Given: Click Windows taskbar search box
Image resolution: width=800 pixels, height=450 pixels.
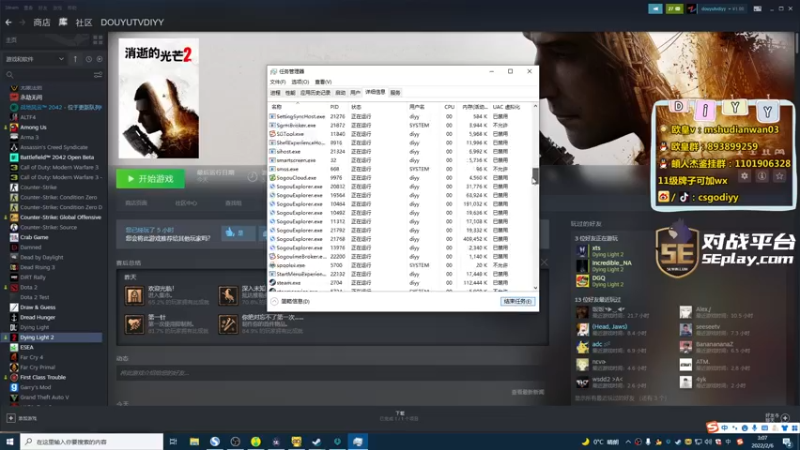Looking at the screenshot, I should pyautogui.click(x=92, y=441).
